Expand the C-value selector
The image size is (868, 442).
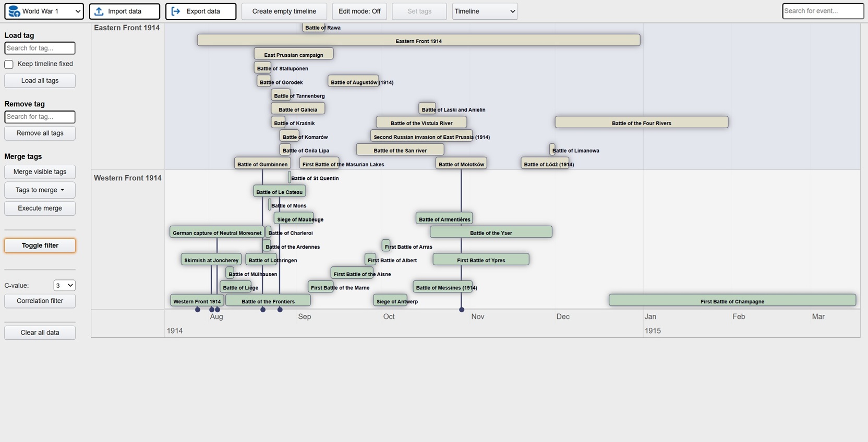coord(65,285)
